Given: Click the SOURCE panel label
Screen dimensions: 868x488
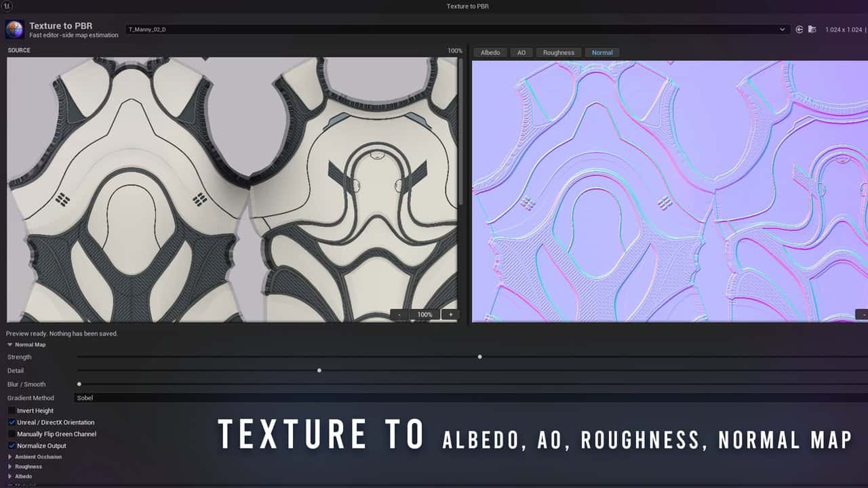Looking at the screenshot, I should (19, 50).
